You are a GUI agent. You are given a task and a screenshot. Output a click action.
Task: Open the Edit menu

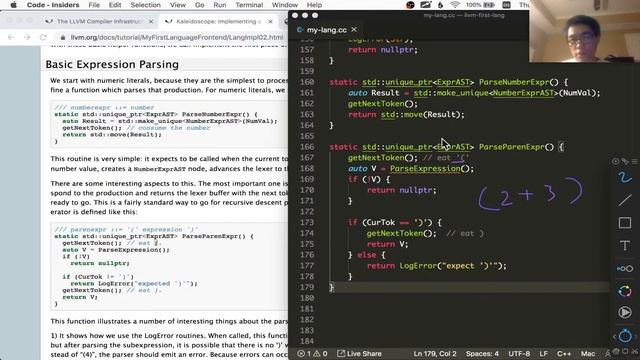pos(115,5)
